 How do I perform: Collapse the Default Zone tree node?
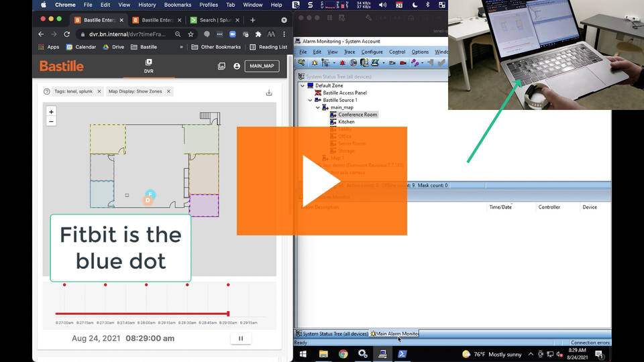[x=303, y=85]
